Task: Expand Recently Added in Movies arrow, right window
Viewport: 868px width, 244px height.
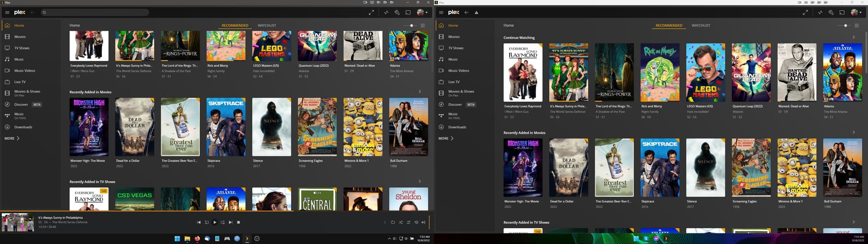Action: 854,132
